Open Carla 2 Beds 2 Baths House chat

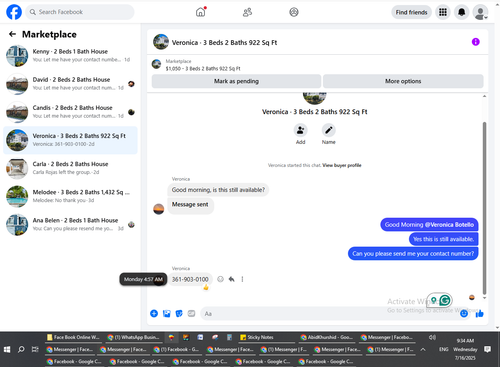point(70,168)
